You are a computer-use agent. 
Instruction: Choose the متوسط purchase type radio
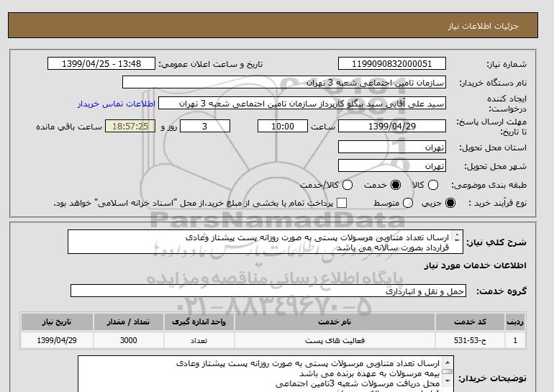point(408,203)
